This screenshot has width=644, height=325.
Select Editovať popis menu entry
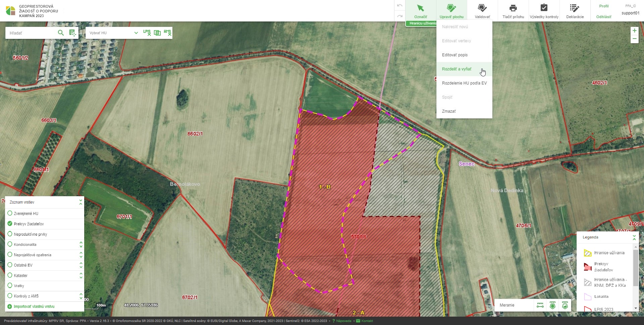[x=454, y=55]
